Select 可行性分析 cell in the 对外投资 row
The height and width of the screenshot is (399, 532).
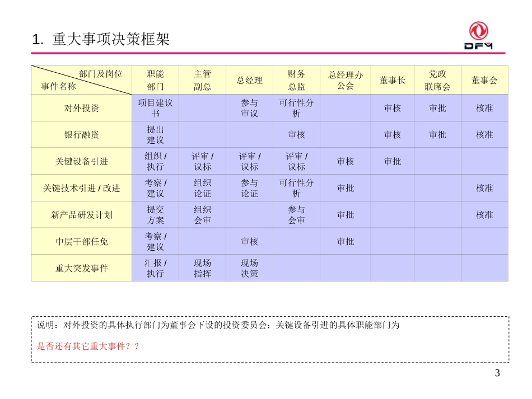point(297,108)
